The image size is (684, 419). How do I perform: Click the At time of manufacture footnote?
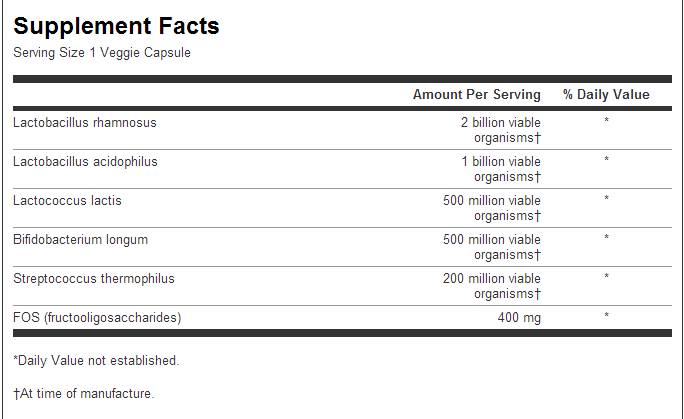point(83,394)
